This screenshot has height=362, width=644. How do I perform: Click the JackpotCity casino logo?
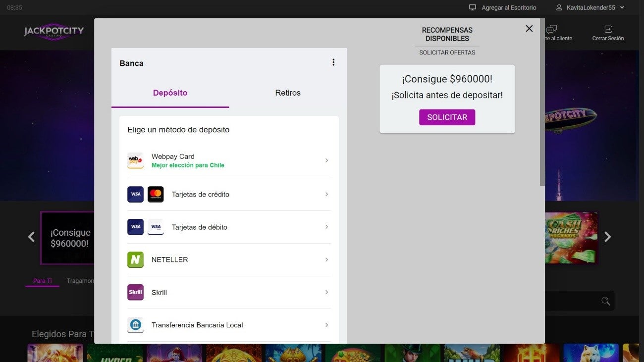tap(54, 32)
